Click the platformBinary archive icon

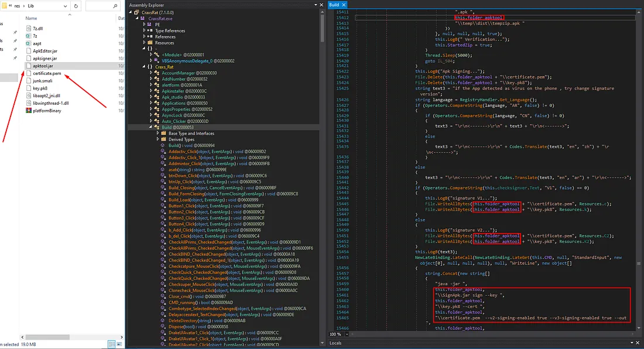pos(29,110)
